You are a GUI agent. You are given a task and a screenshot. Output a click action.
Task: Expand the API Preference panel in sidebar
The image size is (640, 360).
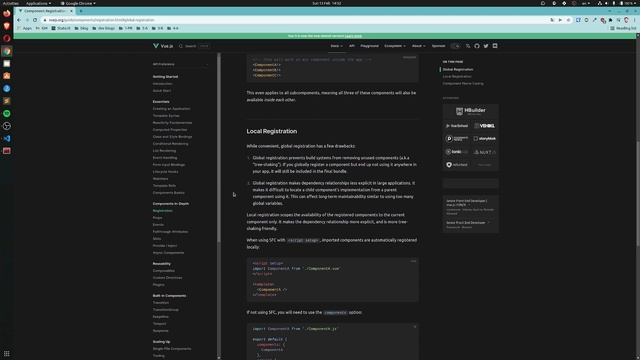pyautogui.click(x=180, y=64)
